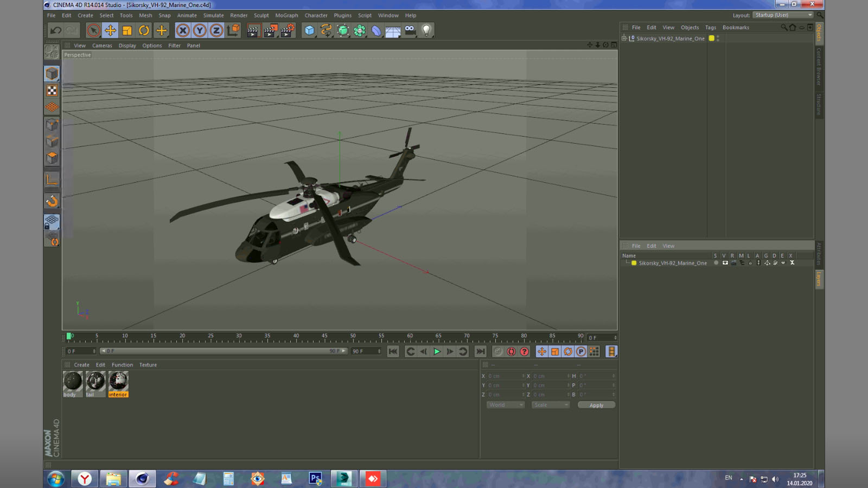The image size is (868, 488).
Task: Toggle Parameter keyframe P icon
Action: click(x=580, y=351)
